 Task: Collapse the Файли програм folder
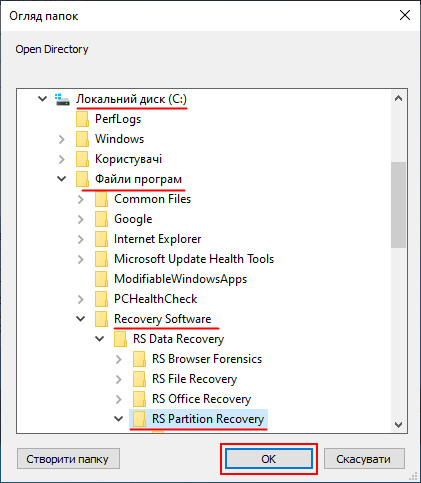(x=61, y=179)
